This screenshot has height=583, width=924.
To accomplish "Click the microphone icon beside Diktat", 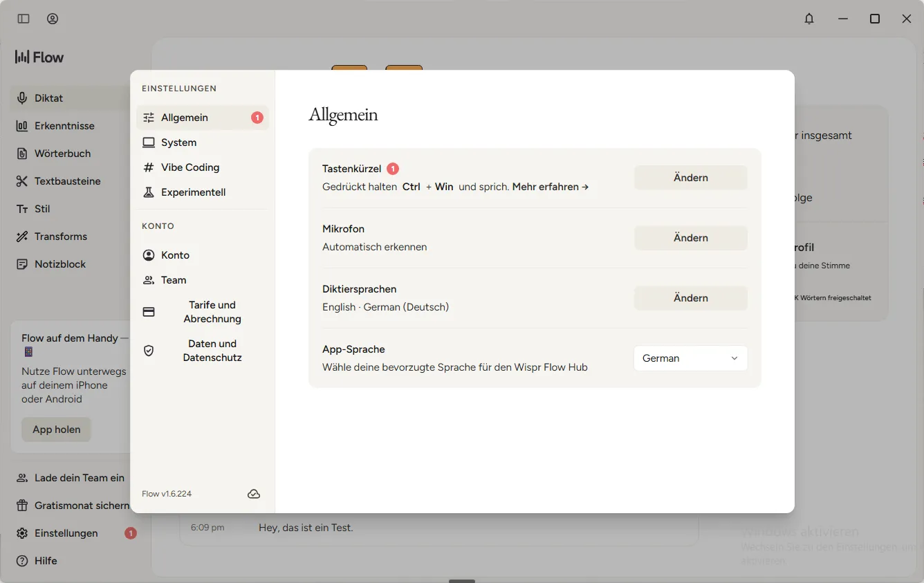I will tap(22, 98).
